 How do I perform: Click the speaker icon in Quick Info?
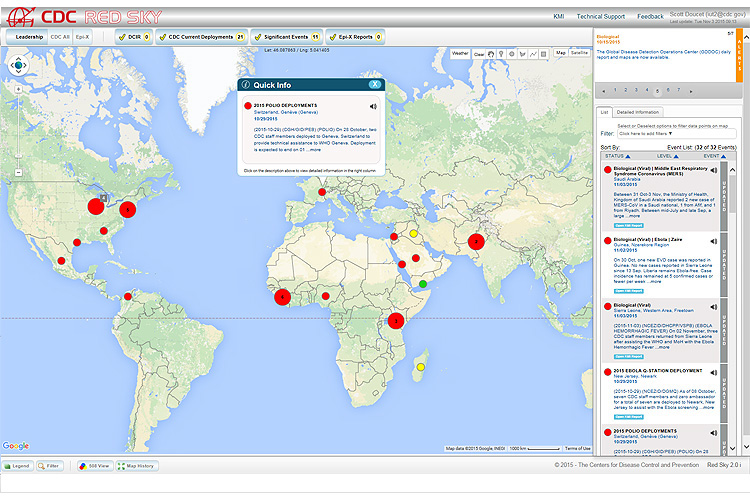click(373, 105)
